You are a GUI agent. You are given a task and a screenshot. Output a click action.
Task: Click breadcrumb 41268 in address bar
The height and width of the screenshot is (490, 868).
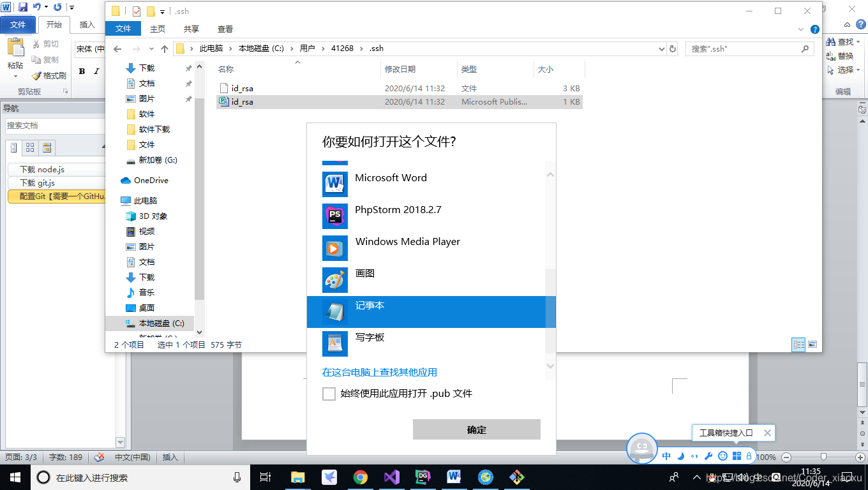pos(342,48)
